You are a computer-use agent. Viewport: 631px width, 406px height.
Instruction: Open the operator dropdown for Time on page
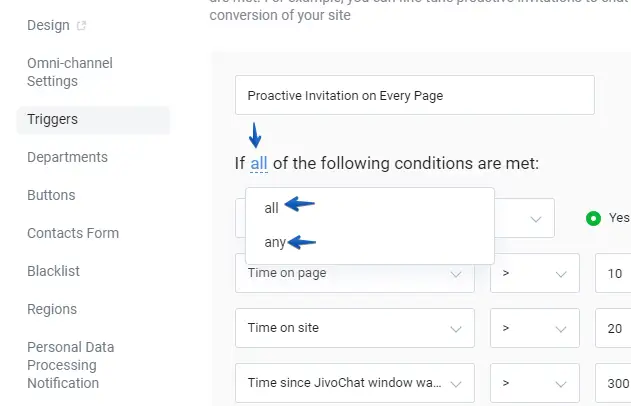pyautogui.click(x=534, y=273)
